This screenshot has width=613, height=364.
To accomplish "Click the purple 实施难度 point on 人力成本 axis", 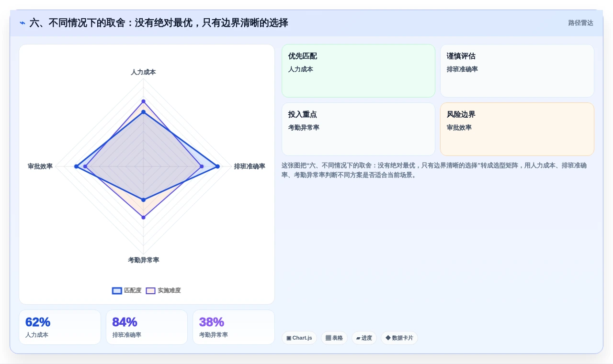I will (x=143, y=101).
